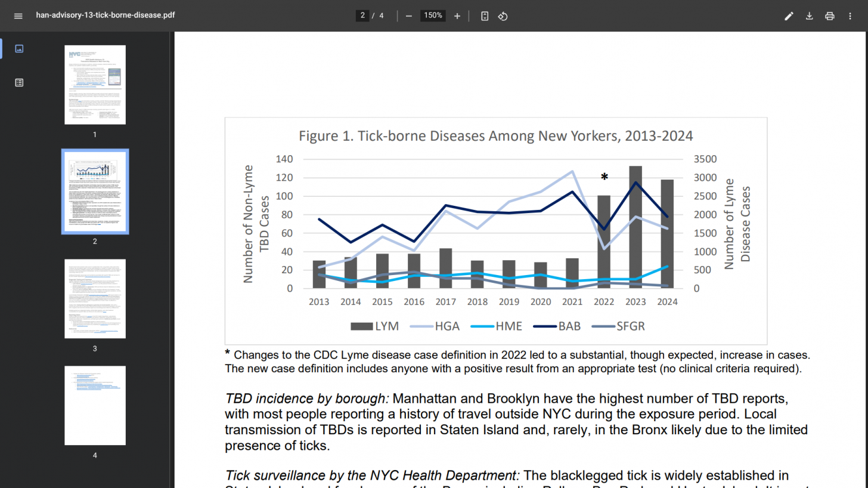
Task: Select page 1 thumbnail
Action: click(x=95, y=85)
